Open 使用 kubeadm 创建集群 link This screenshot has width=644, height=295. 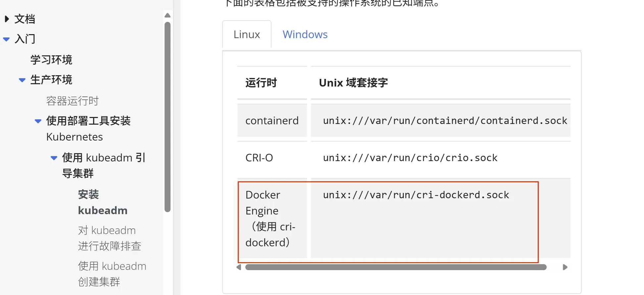[x=112, y=274]
